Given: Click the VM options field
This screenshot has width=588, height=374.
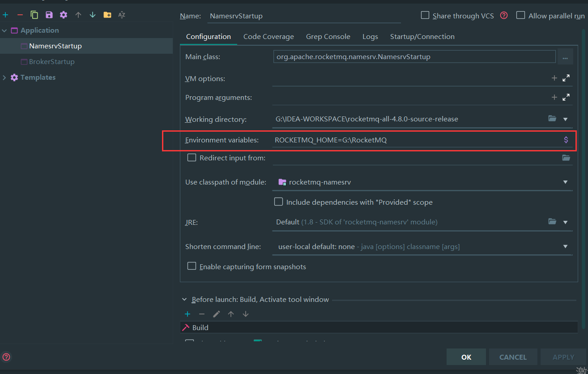Looking at the screenshot, I should 411,78.
